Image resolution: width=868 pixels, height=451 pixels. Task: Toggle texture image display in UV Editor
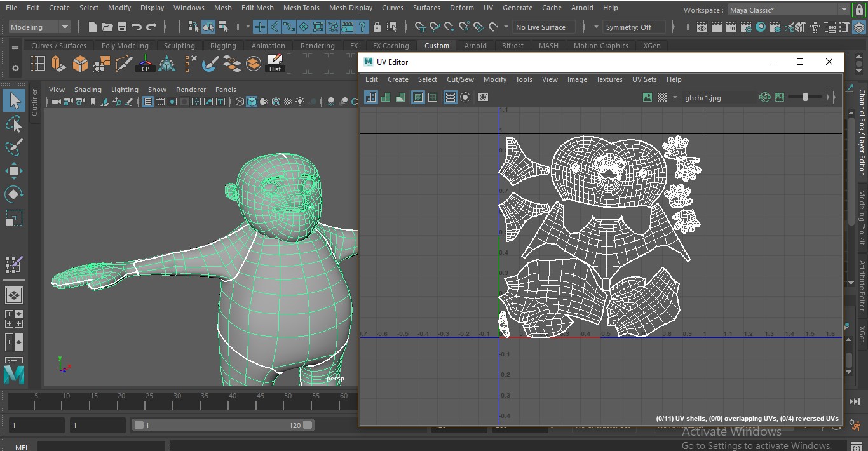[x=648, y=97]
